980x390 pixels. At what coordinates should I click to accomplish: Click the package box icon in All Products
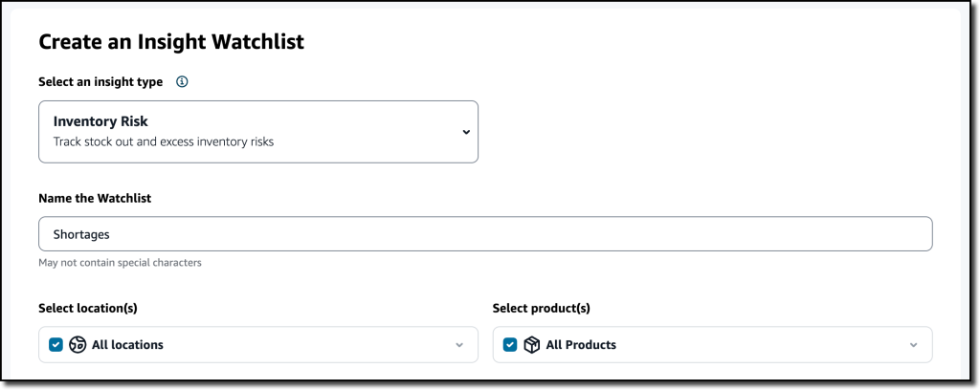(x=532, y=344)
